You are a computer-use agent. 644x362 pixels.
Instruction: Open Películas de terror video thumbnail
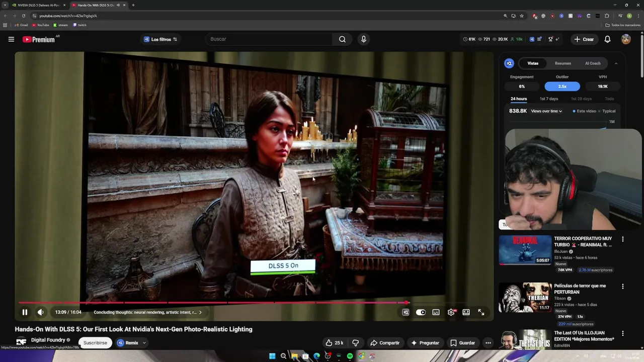click(525, 297)
